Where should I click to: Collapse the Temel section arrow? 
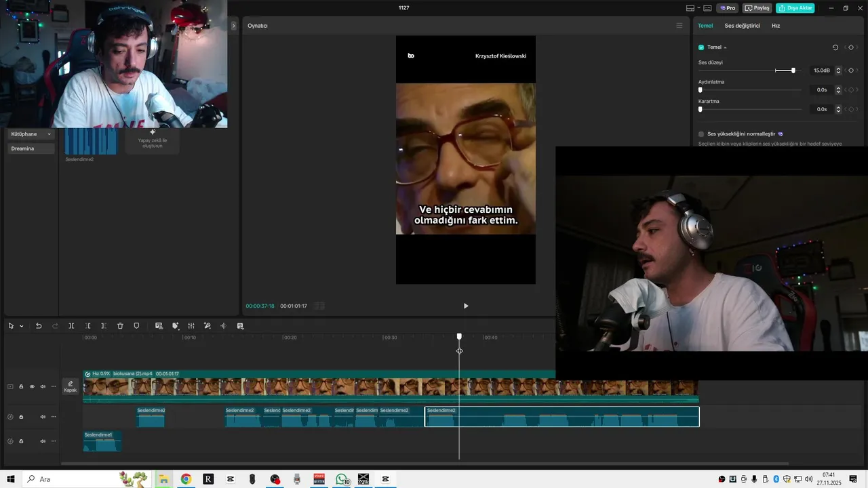coord(725,47)
